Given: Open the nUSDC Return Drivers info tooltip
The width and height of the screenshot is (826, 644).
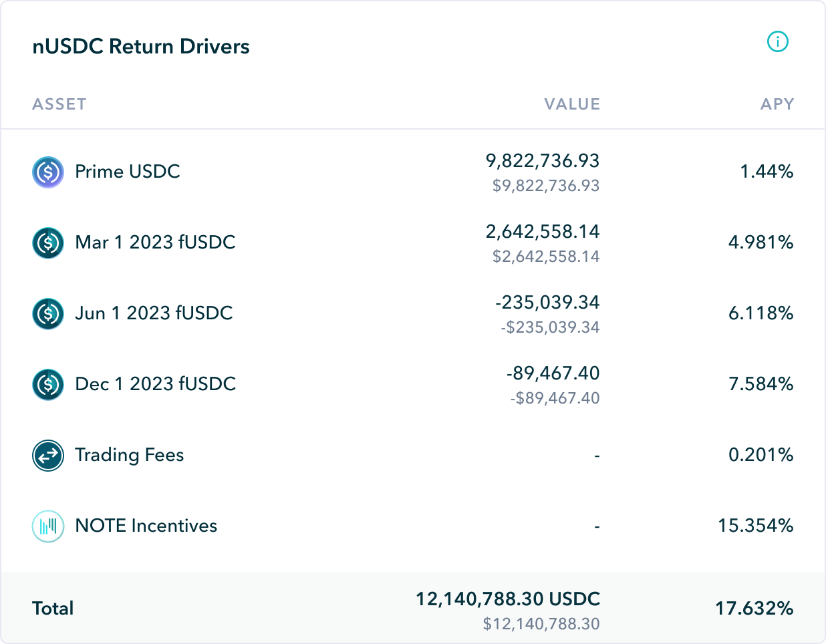Looking at the screenshot, I should (x=777, y=41).
